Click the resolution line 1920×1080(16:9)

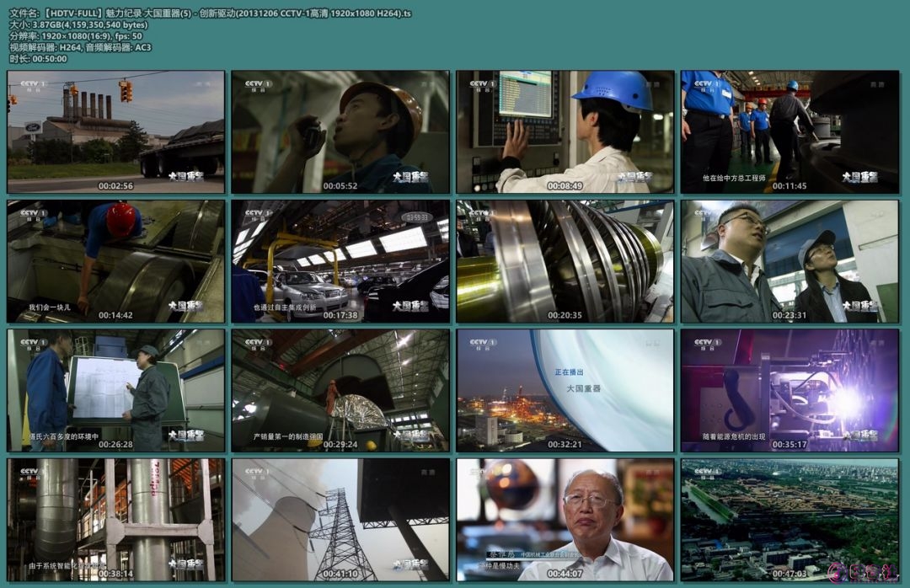76,36
